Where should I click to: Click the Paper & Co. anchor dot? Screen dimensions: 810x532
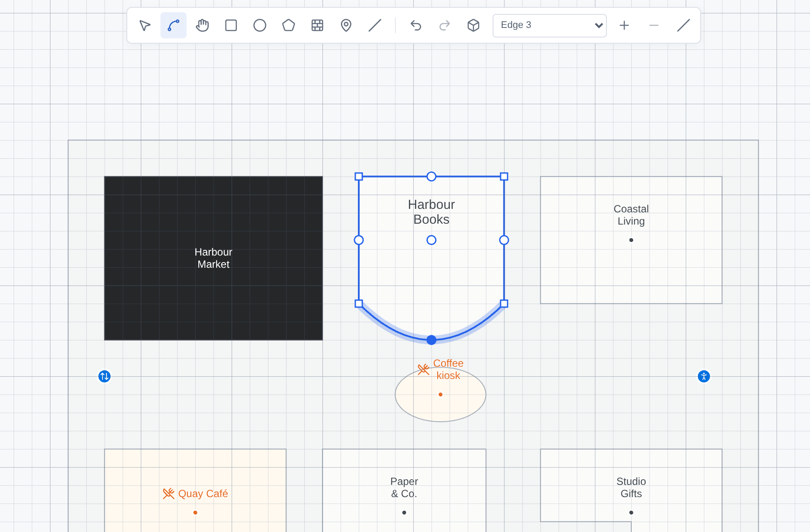tap(404, 513)
